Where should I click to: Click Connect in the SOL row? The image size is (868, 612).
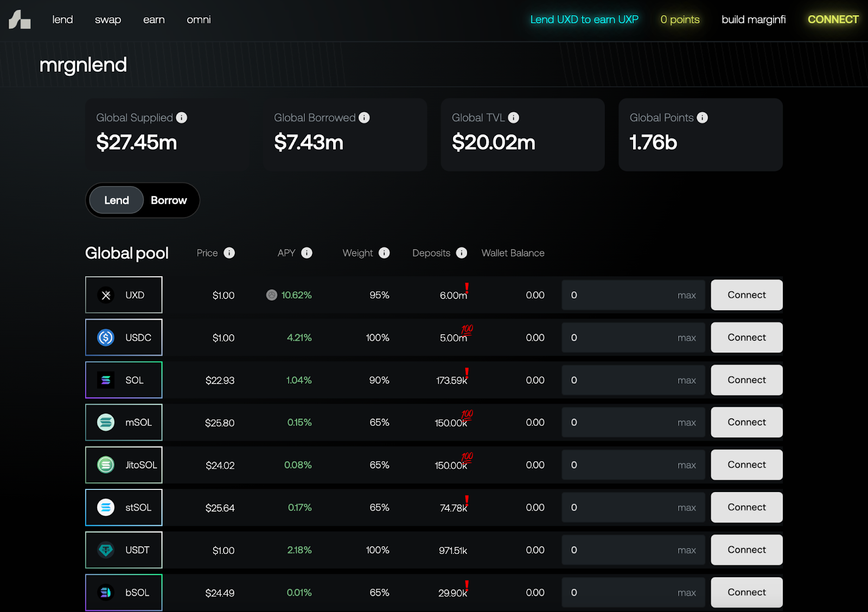coord(746,380)
